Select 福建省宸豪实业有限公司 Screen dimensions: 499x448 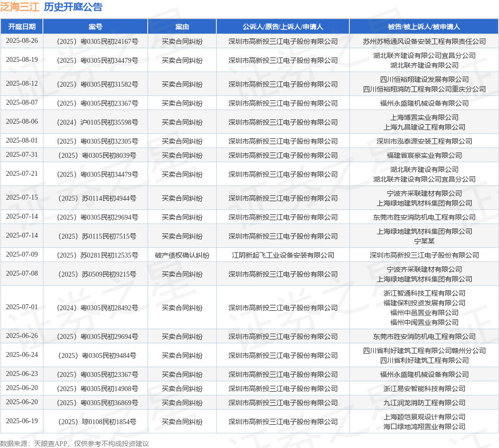[x=424, y=155]
